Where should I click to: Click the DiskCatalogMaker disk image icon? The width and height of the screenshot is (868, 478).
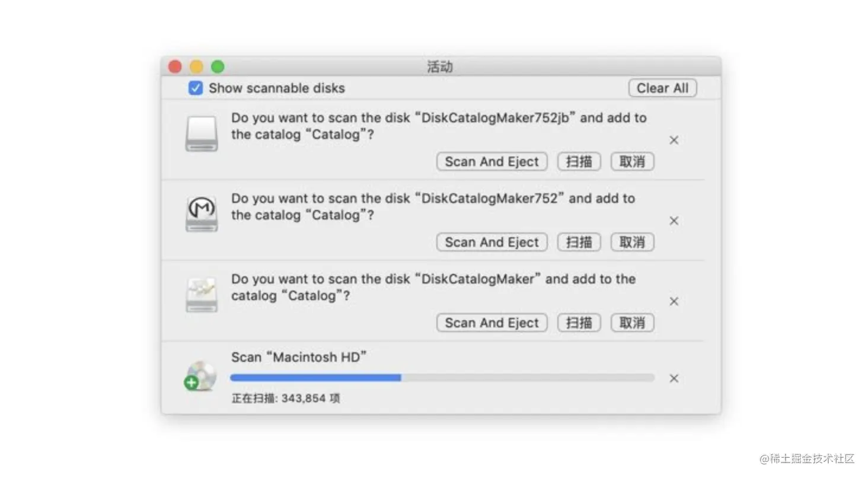pyautogui.click(x=202, y=295)
